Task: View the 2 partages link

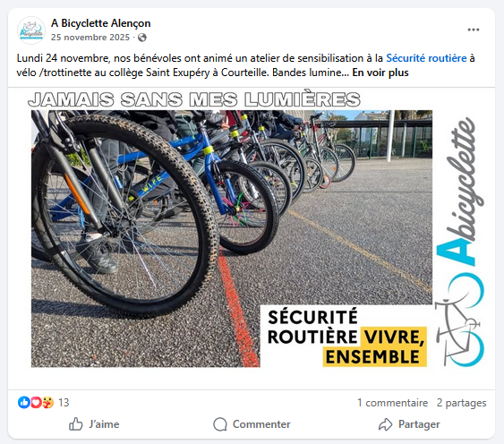Action: [x=461, y=403]
